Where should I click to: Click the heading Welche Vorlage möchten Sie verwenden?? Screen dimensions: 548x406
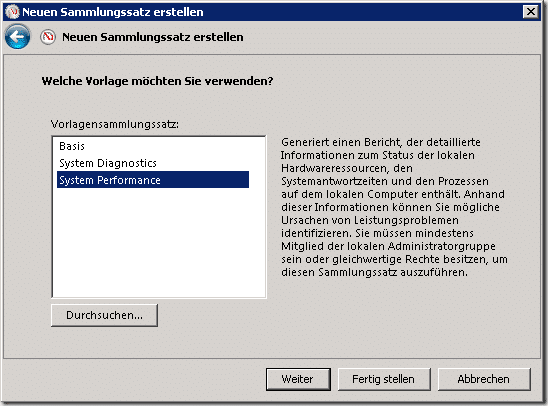[157, 81]
